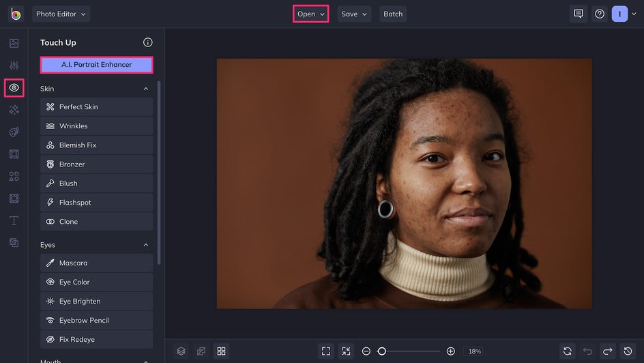The image size is (644, 363).
Task: Click the flatten layers icon
Action: tap(201, 351)
